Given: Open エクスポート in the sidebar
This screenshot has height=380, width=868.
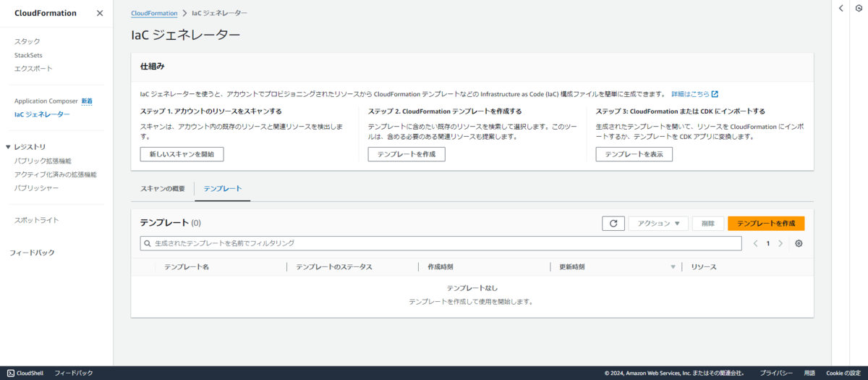Looking at the screenshot, I should point(33,69).
